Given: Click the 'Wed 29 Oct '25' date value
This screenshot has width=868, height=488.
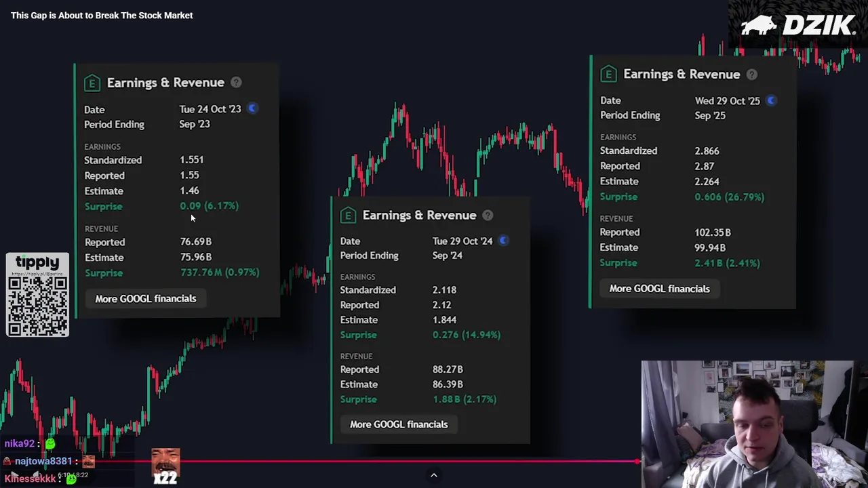Looking at the screenshot, I should [x=728, y=101].
